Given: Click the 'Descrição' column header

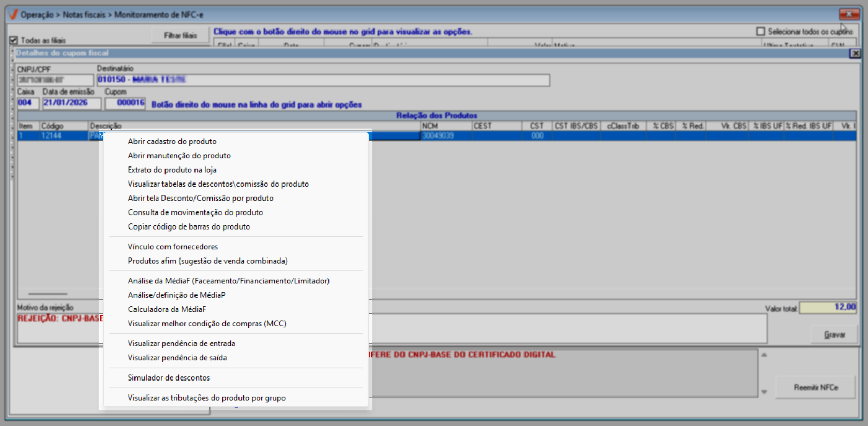Looking at the screenshot, I should (x=255, y=126).
